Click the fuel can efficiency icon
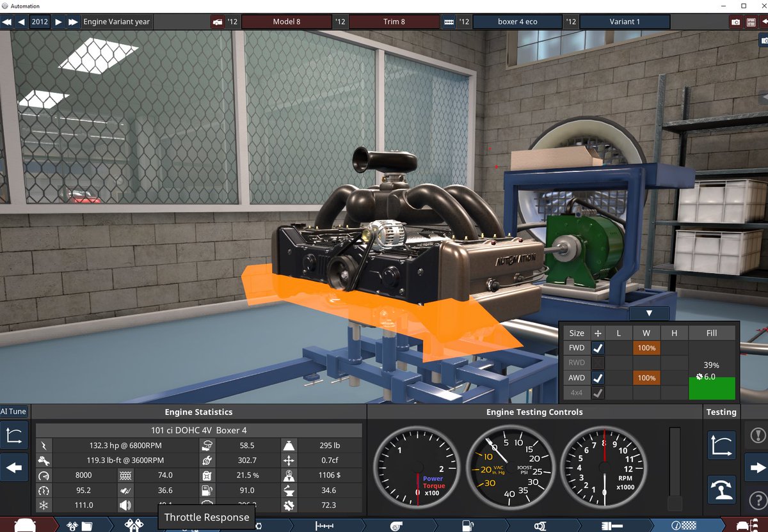 (207, 476)
